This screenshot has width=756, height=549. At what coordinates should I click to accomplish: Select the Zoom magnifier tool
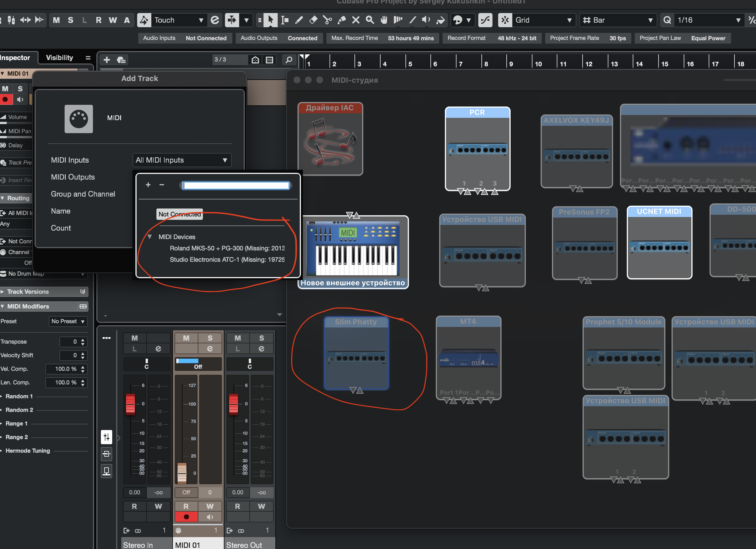370,20
